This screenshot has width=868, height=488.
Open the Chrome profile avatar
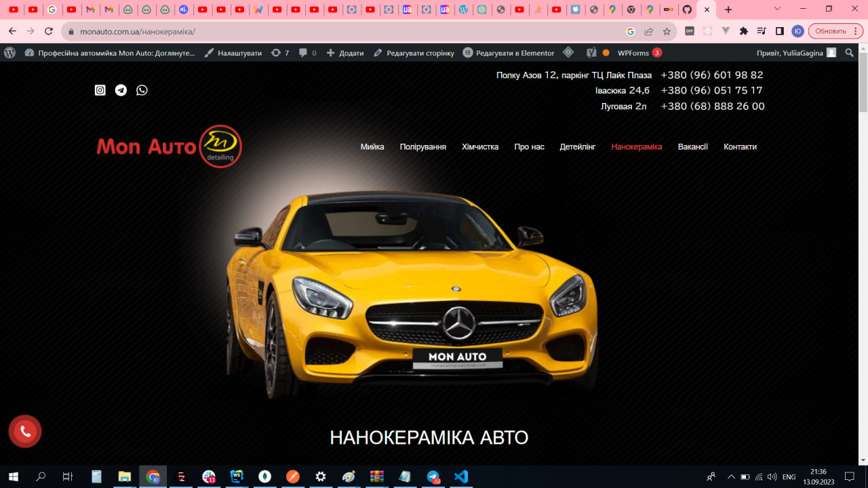(797, 31)
